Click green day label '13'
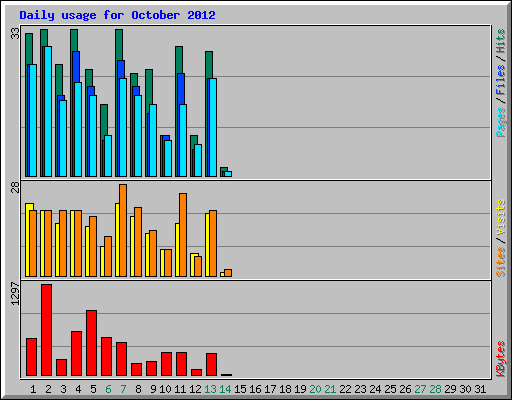The width and height of the screenshot is (512, 400). click(210, 389)
